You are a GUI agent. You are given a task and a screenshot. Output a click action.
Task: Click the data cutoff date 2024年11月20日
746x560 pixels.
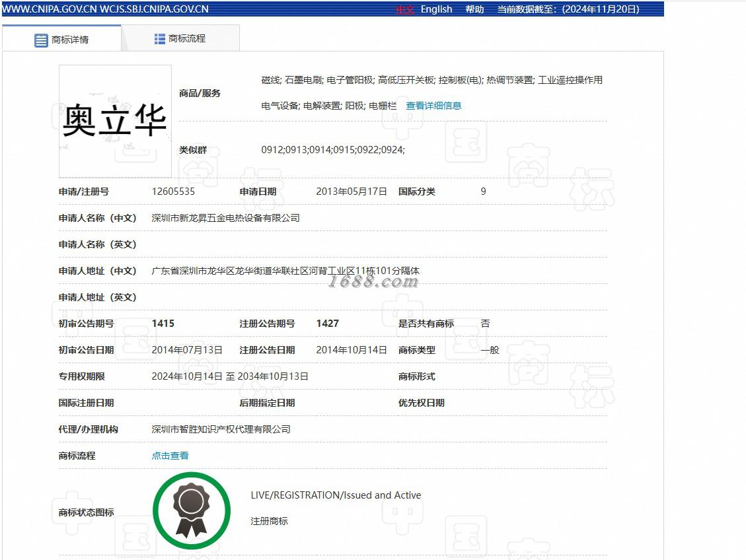pos(601,9)
